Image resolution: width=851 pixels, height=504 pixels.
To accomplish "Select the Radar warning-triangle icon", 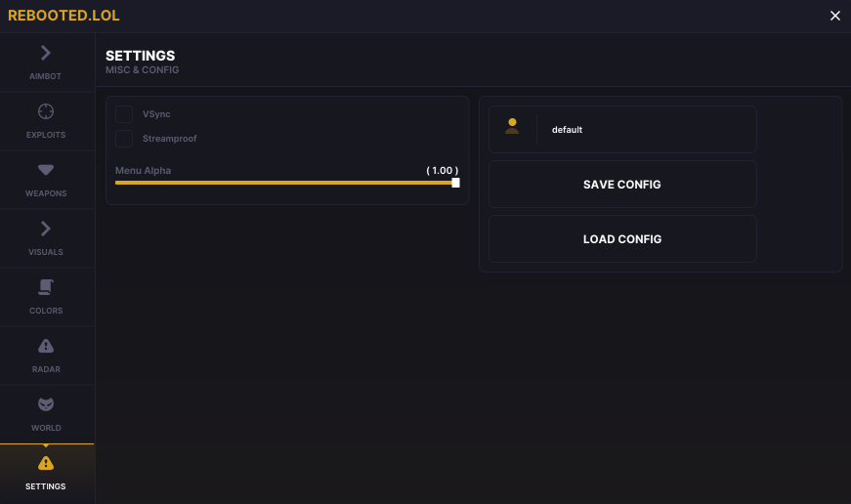I will pyautogui.click(x=46, y=346).
